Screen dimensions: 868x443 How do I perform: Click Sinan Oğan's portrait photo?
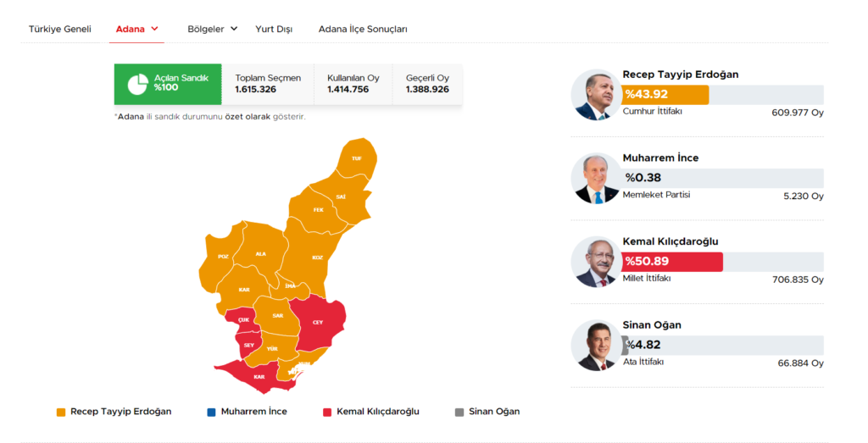[x=595, y=346]
